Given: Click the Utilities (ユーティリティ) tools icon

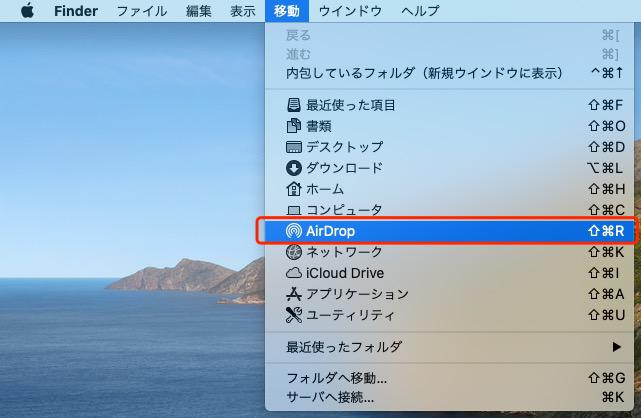Looking at the screenshot, I should click(x=293, y=315).
